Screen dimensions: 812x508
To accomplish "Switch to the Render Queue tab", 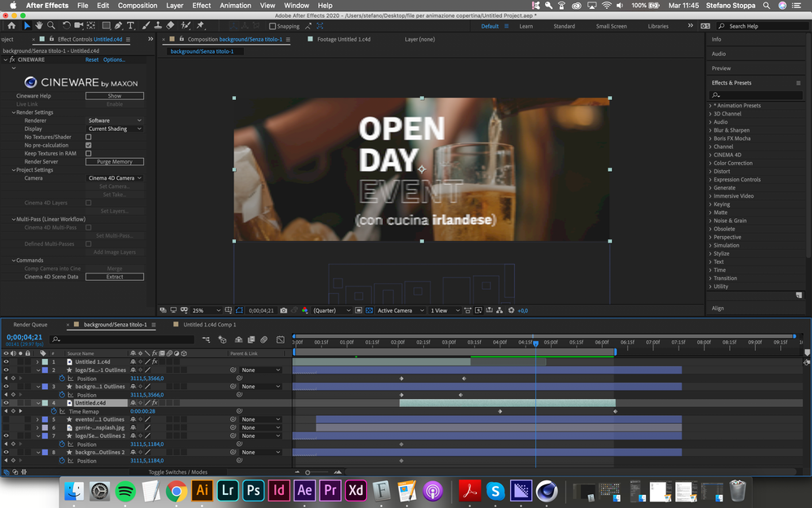I will click(30, 325).
